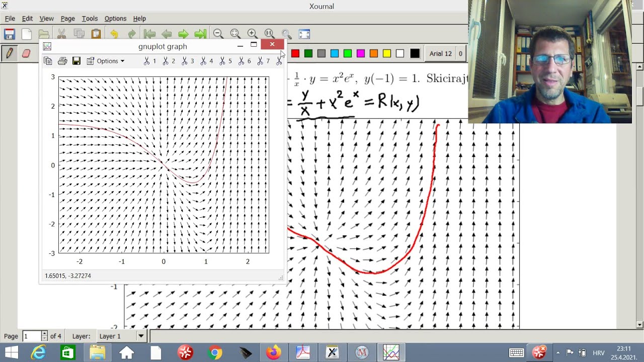Toggle gnuplot curve 4
644x362 pixels.
pyautogui.click(x=207, y=61)
